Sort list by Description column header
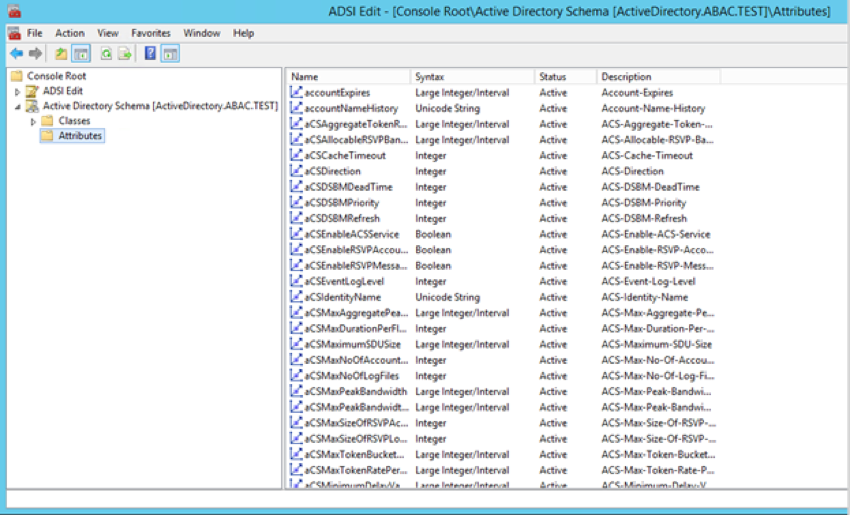Image resolution: width=850 pixels, height=515 pixels. pyautogui.click(x=659, y=76)
